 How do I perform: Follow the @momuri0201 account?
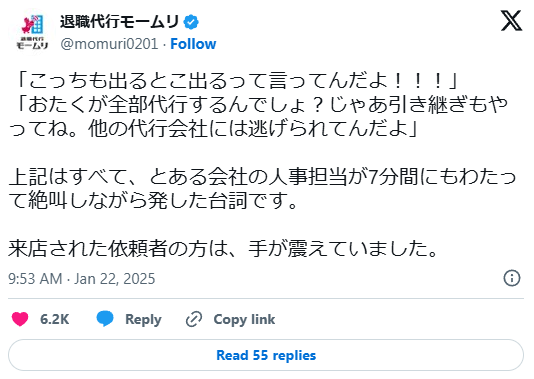click(x=193, y=44)
